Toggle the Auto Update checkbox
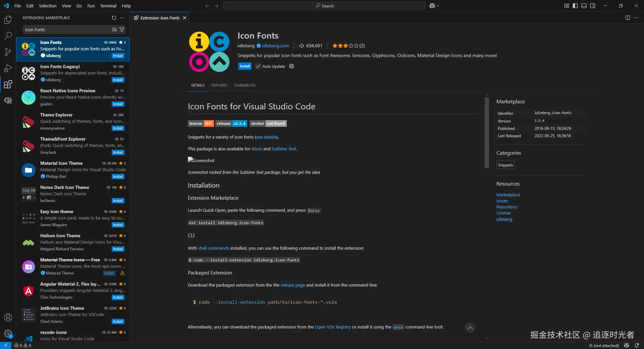The image size is (644, 349). click(x=258, y=66)
